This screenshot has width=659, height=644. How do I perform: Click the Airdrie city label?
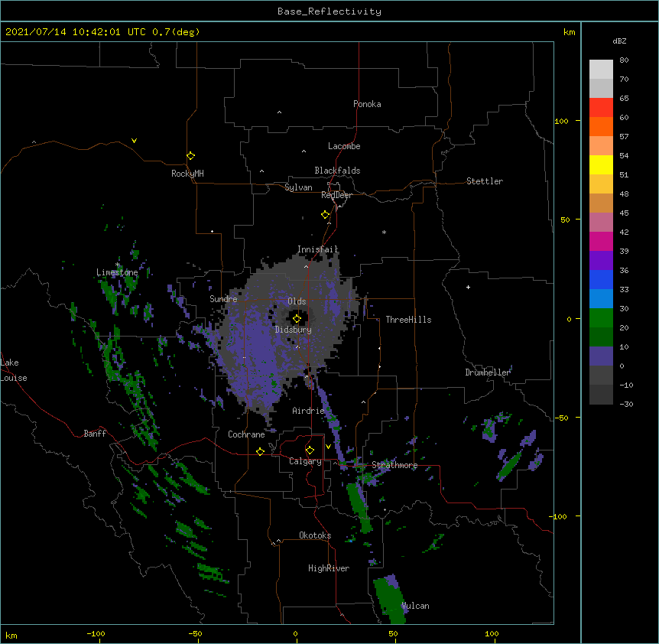[x=308, y=411]
